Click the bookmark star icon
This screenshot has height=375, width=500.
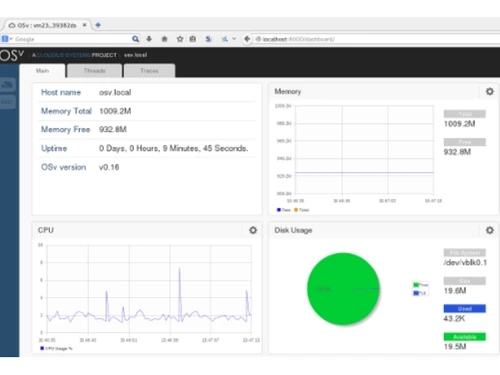180,39
